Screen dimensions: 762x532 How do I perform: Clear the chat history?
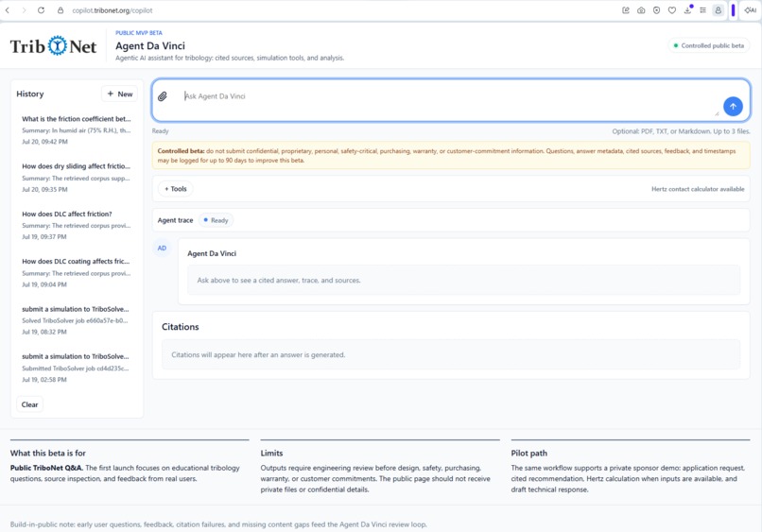pyautogui.click(x=29, y=404)
